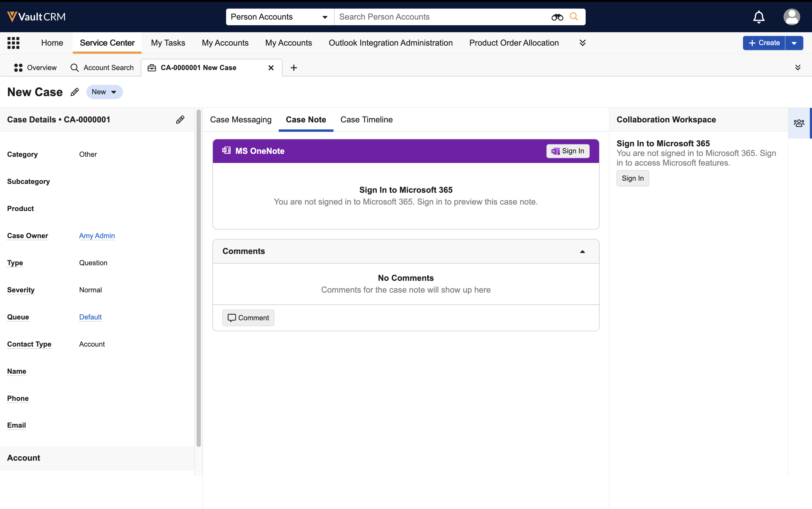
Task: Switch to the Case Timeline tab
Action: 367,119
